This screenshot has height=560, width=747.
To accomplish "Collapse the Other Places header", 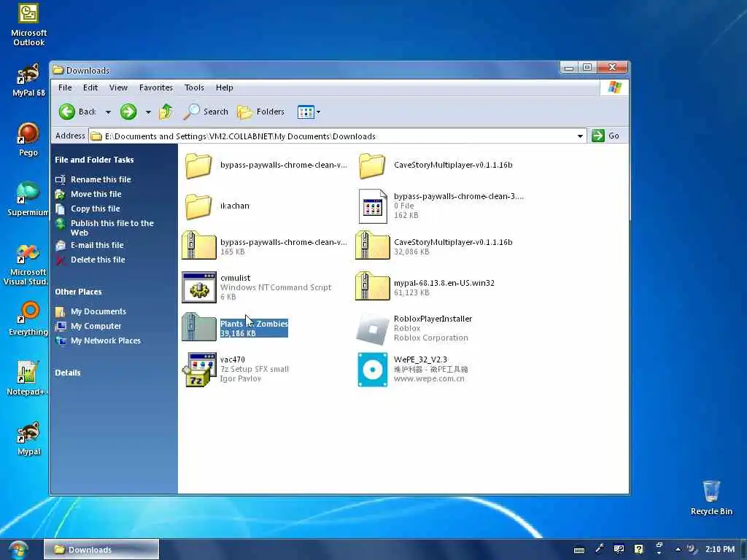I will tap(78, 292).
